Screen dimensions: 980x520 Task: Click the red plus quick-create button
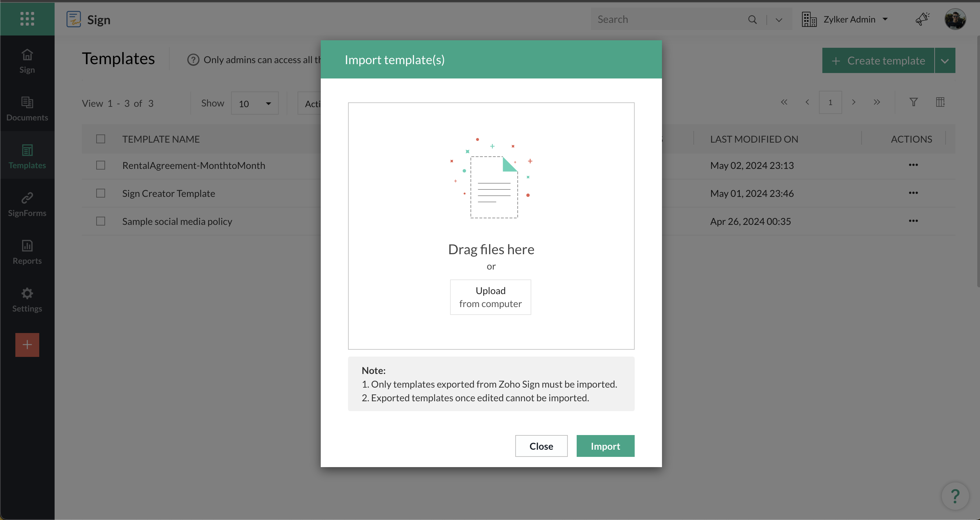(x=27, y=345)
